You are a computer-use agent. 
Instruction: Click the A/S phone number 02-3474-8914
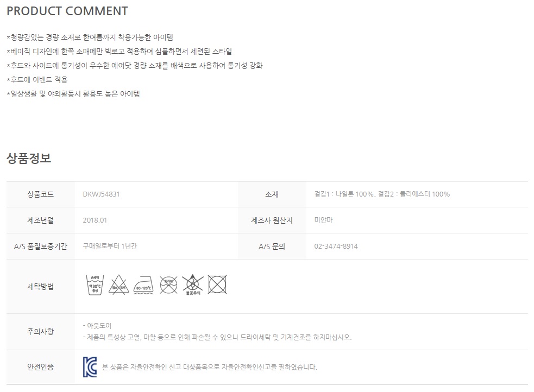click(x=336, y=246)
